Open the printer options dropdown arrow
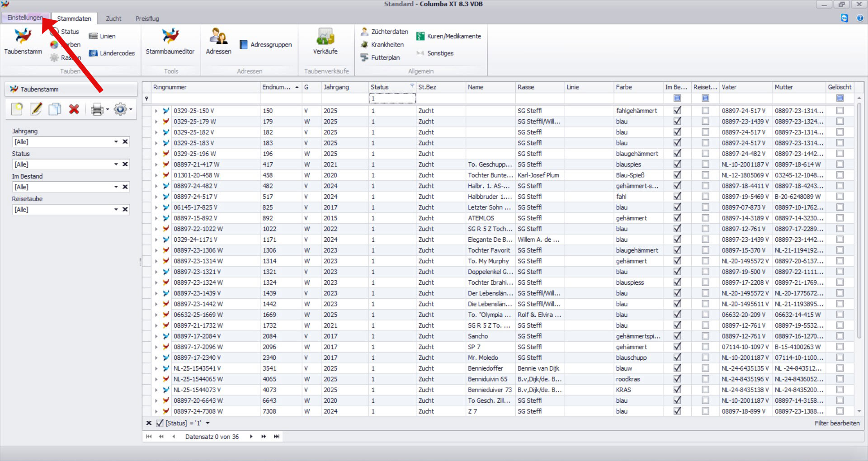 pyautogui.click(x=108, y=109)
